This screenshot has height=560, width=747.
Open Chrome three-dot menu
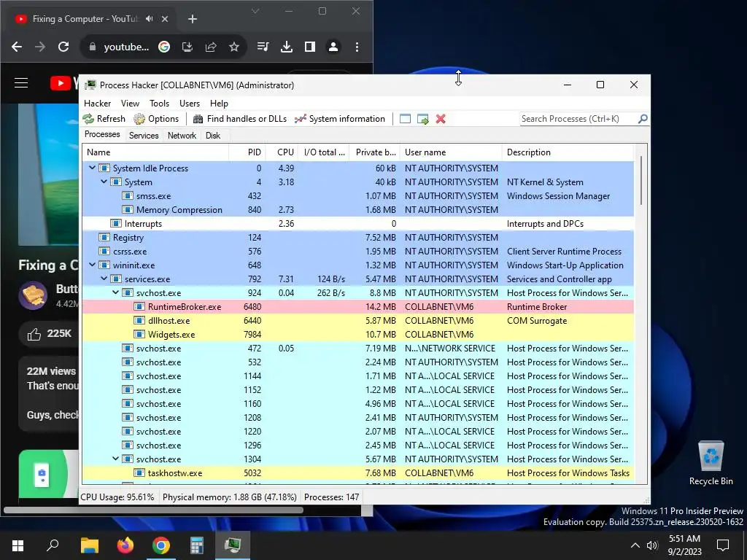pos(357,47)
